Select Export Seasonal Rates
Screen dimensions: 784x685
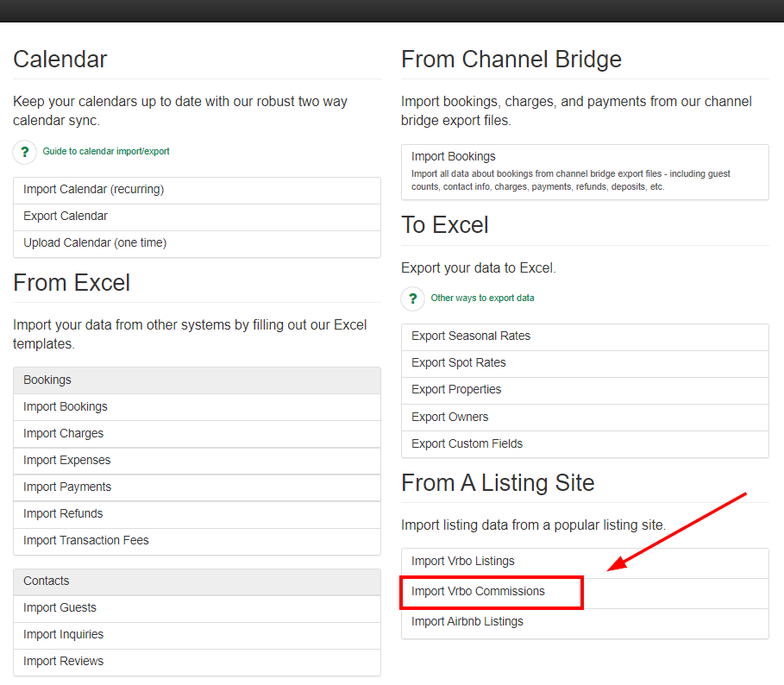(471, 336)
